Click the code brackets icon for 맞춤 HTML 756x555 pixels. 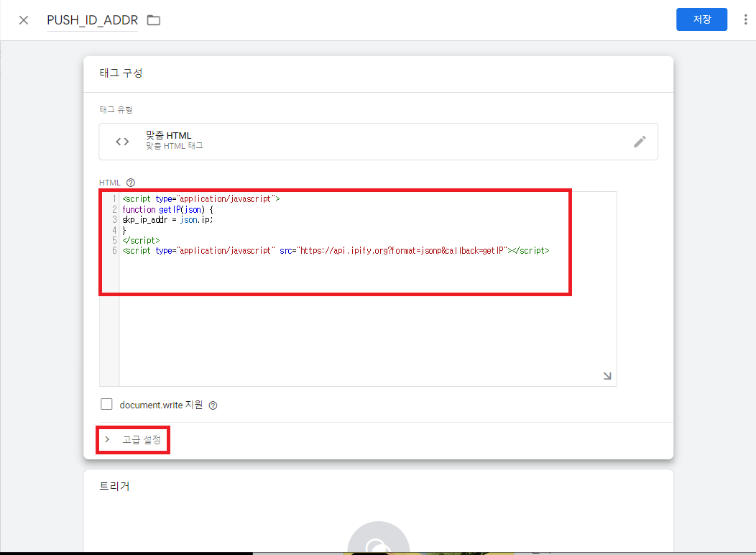point(122,142)
